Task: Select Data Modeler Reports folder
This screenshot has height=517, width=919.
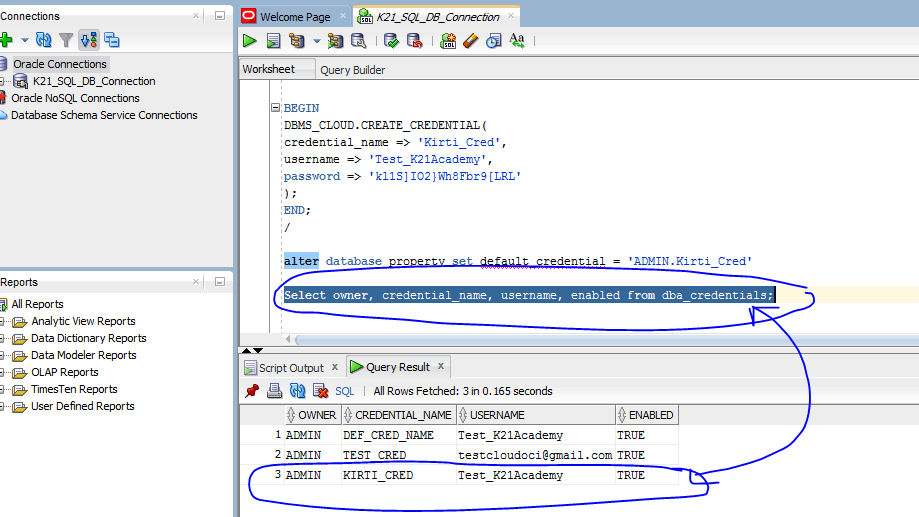Action: 83,355
